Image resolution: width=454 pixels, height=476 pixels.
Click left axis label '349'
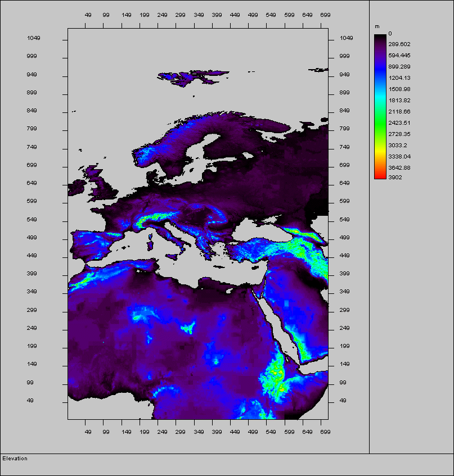coord(32,292)
